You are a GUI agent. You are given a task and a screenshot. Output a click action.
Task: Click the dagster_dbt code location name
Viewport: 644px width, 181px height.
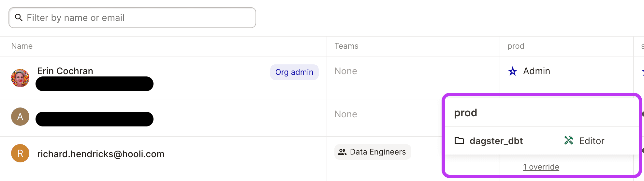[x=496, y=141]
